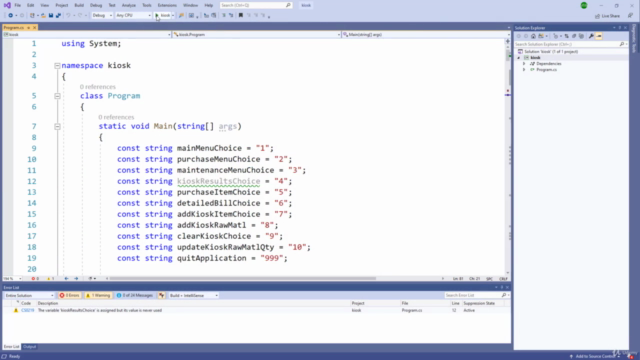Click the Properties wrench icon in Solution Explorer

click(x=591, y=36)
